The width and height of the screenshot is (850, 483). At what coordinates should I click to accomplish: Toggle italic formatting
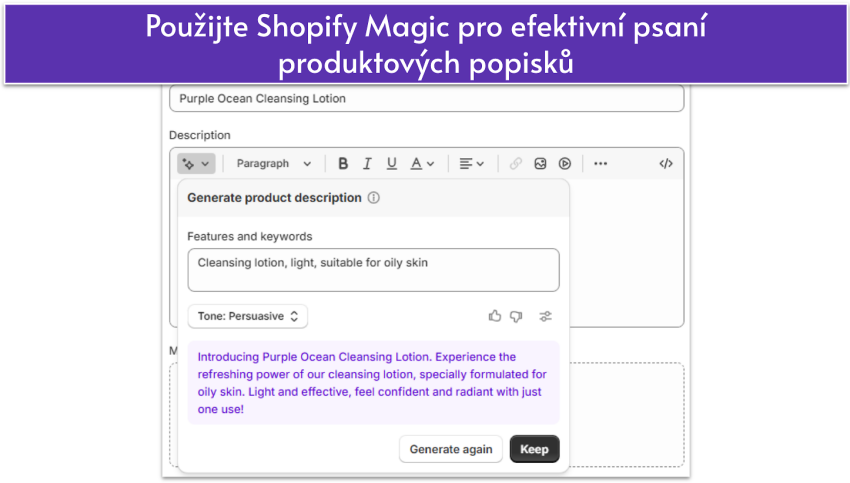coord(367,164)
